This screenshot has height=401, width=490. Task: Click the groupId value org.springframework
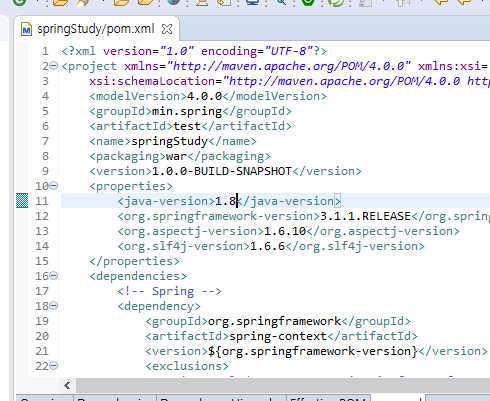tap(274, 321)
